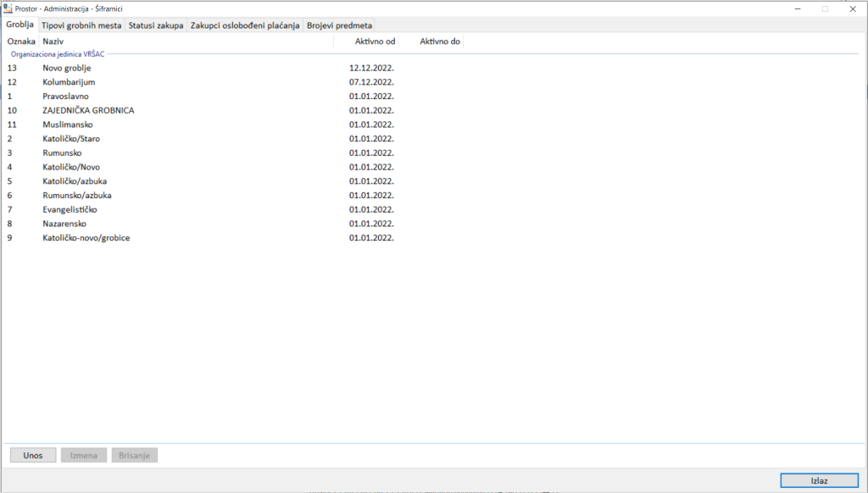
Task: Click Organizaciona jedinica VRŠAC group header
Action: point(58,53)
